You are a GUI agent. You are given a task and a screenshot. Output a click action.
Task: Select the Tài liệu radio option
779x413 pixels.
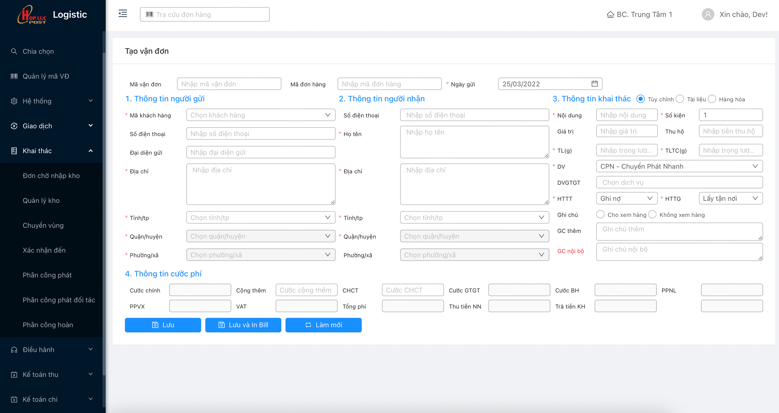(680, 99)
